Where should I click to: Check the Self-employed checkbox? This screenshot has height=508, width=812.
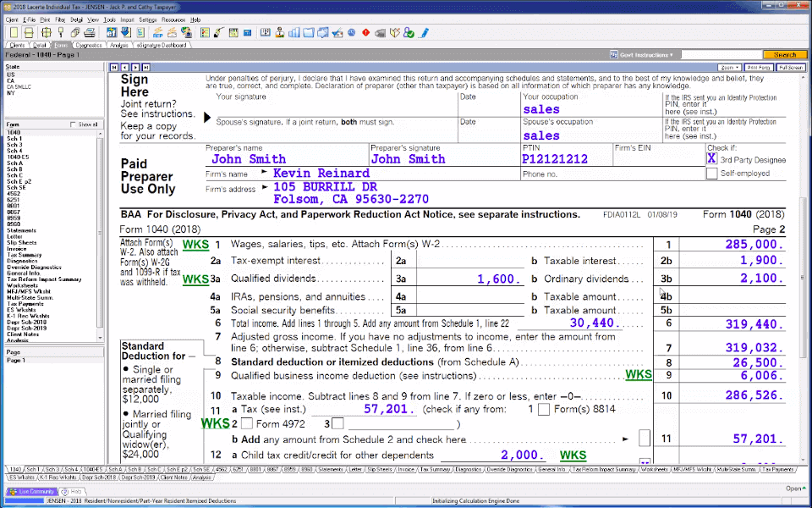click(x=711, y=174)
